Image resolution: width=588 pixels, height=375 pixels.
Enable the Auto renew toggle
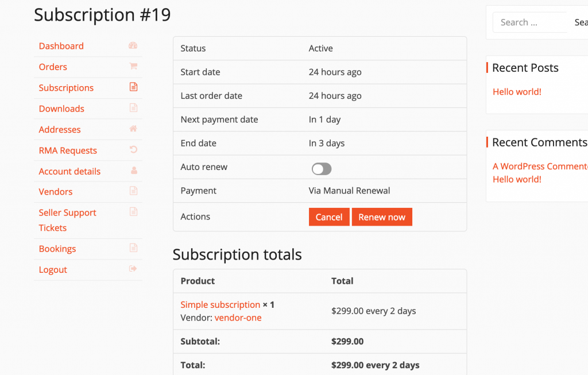(x=322, y=169)
